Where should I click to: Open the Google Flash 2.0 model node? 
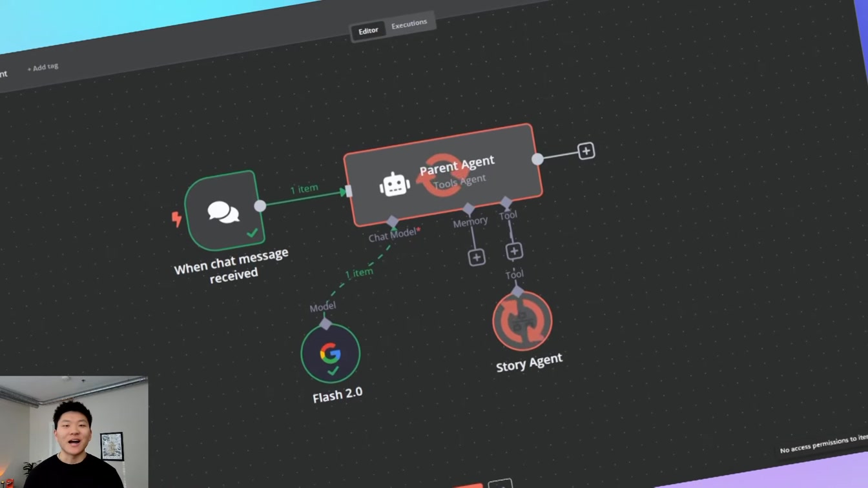click(330, 354)
